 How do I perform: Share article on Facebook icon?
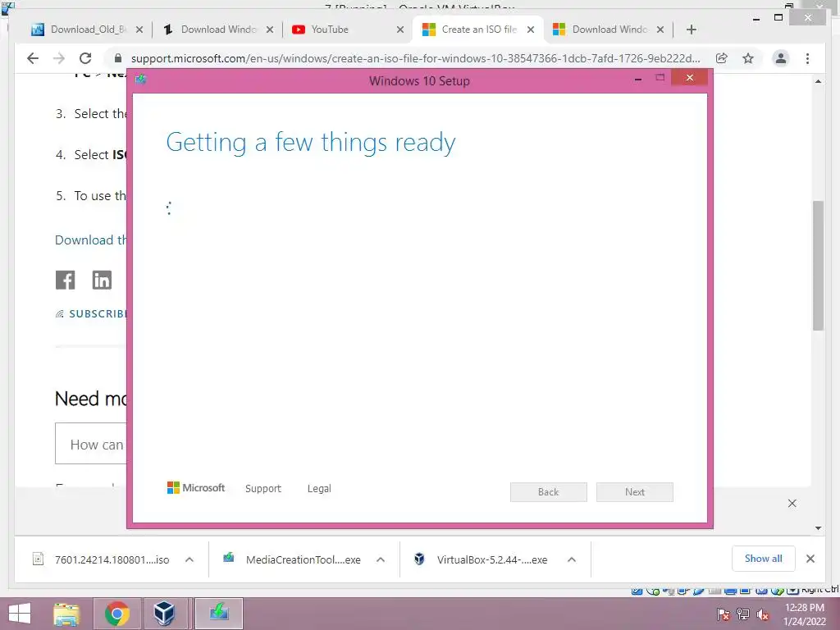pyautogui.click(x=66, y=280)
